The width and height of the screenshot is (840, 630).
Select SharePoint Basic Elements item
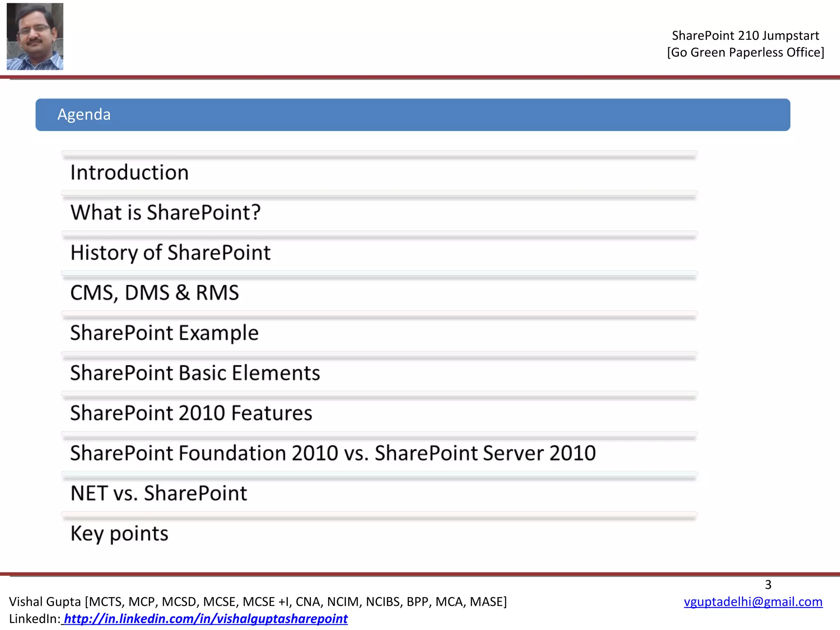tap(195, 373)
